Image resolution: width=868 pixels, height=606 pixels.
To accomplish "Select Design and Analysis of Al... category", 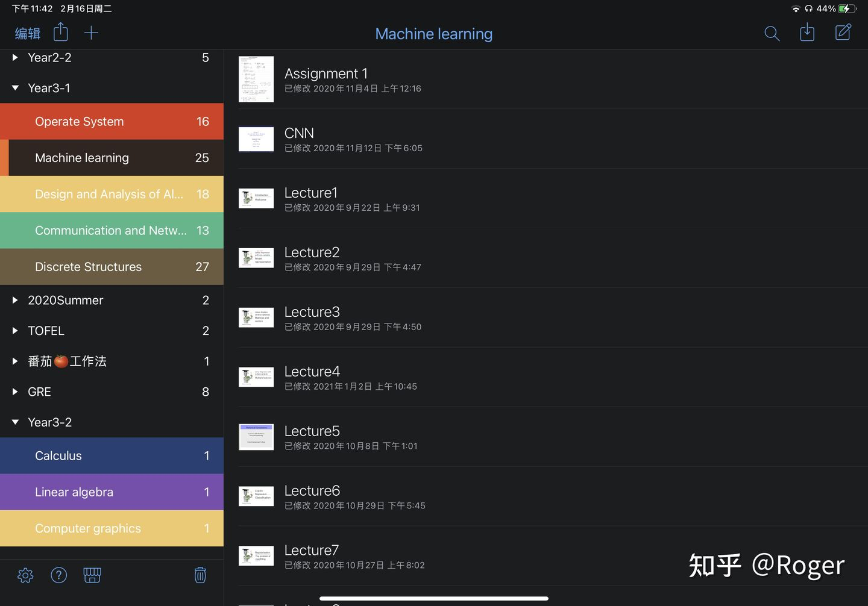I will tap(112, 194).
